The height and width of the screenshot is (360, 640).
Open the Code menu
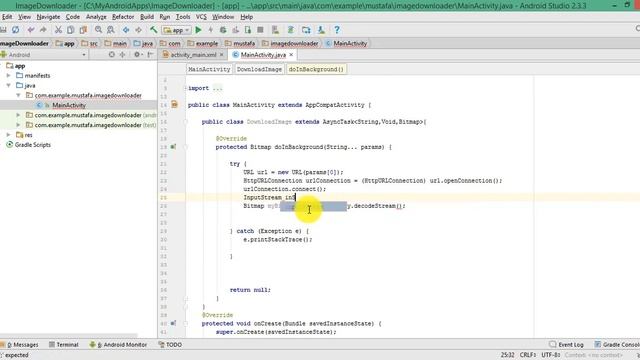(73, 17)
